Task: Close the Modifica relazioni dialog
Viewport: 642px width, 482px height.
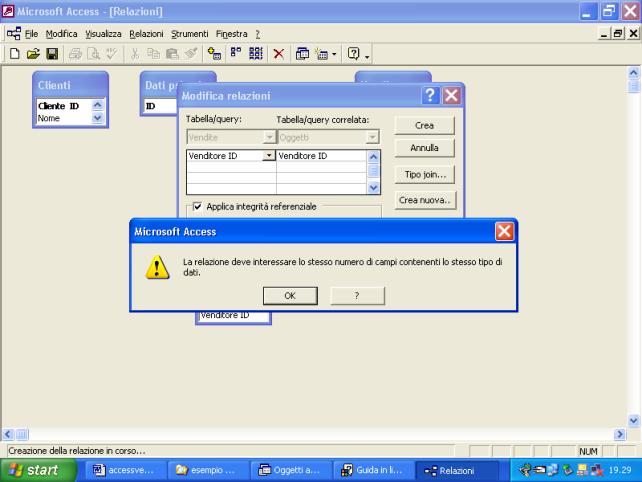Action: point(451,96)
